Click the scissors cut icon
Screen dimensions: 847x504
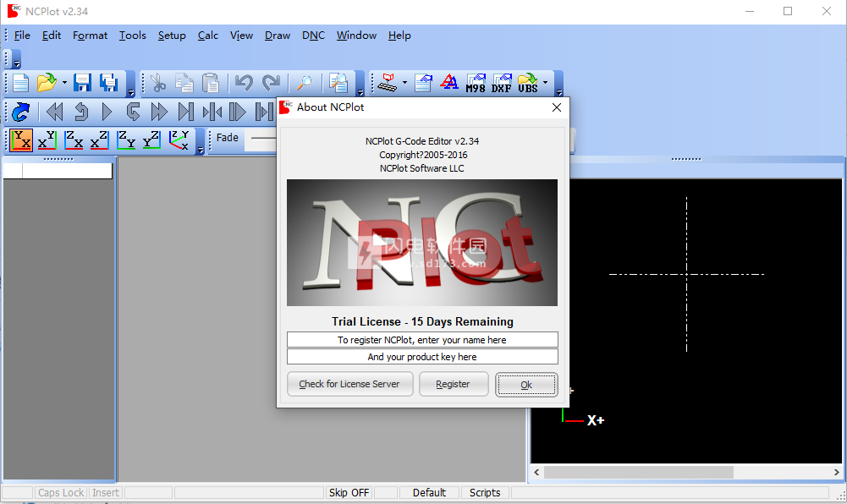[157, 83]
